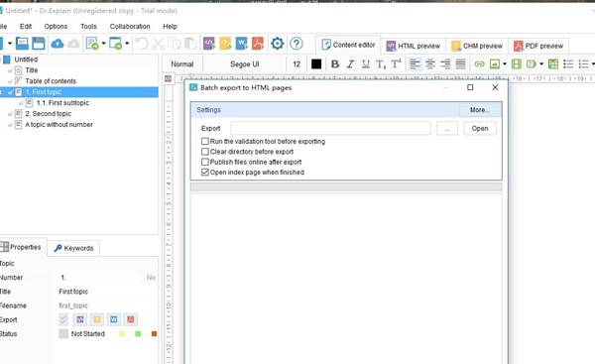Align text right

coord(445,64)
